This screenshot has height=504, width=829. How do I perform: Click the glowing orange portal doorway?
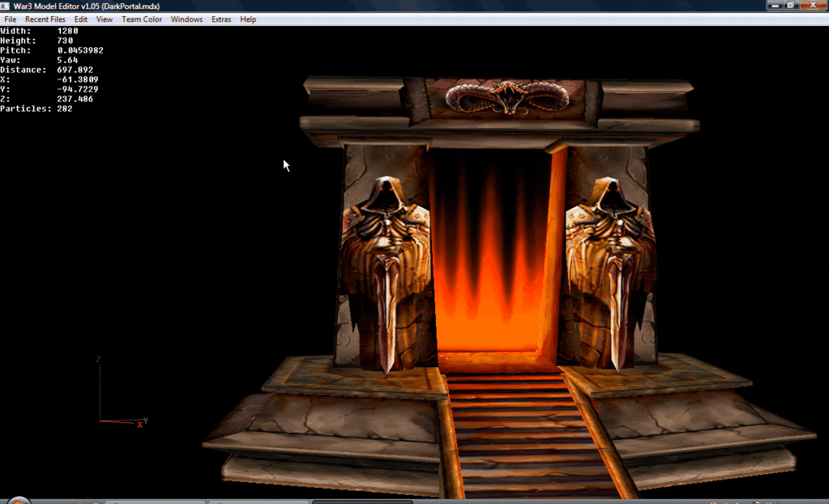490,251
